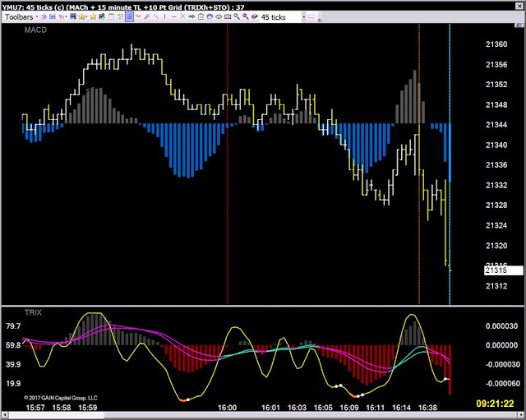The width and height of the screenshot is (526, 420).
Task: Click the purple round icon beside Toolbars
Action: coord(44,16)
